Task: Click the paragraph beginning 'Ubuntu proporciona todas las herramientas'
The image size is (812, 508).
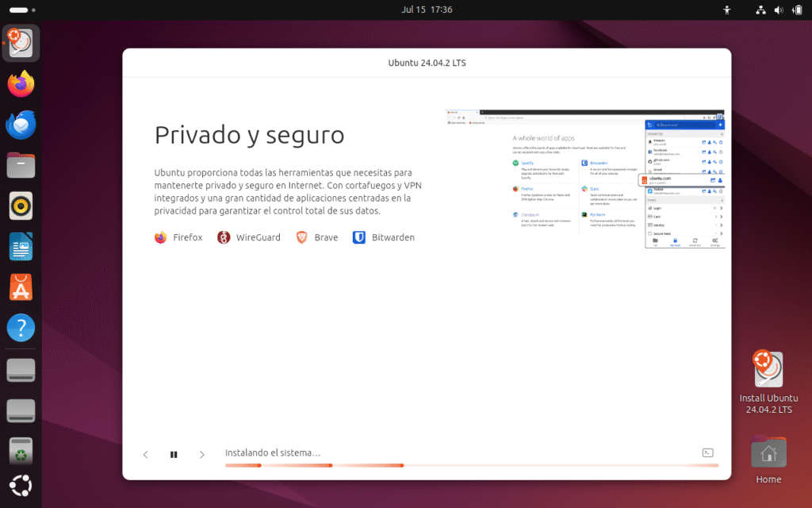Action: 288,192
